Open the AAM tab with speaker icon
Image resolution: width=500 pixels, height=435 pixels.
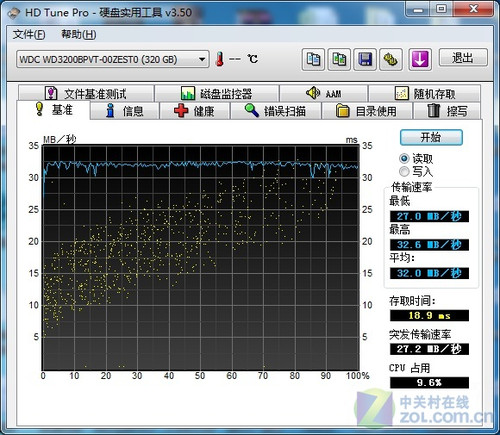point(323,93)
